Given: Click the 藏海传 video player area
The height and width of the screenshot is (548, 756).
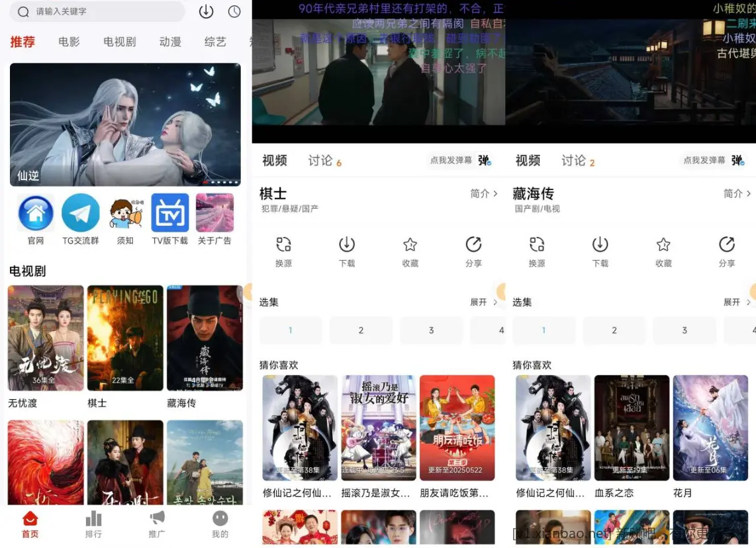Looking at the screenshot, I should 631,71.
